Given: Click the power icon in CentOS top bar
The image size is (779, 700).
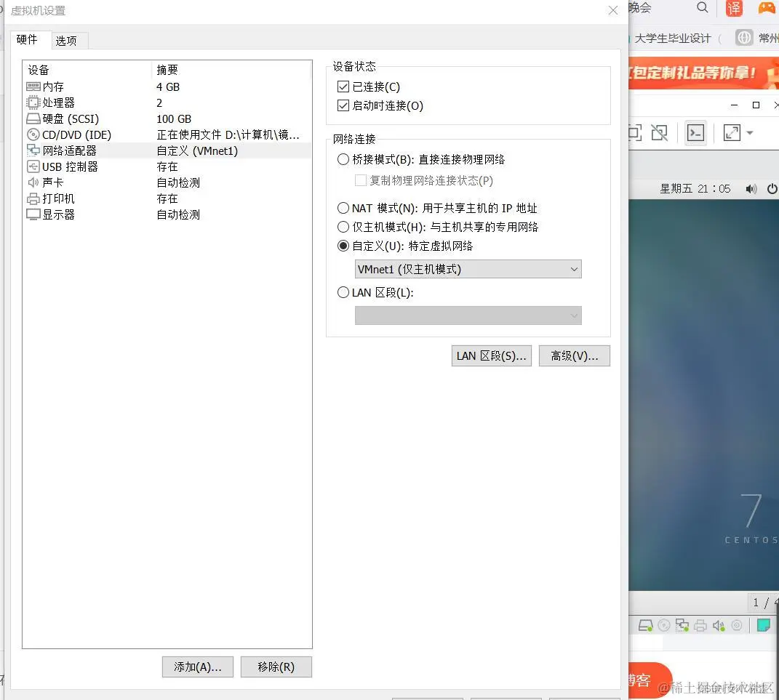Looking at the screenshot, I should [x=772, y=189].
